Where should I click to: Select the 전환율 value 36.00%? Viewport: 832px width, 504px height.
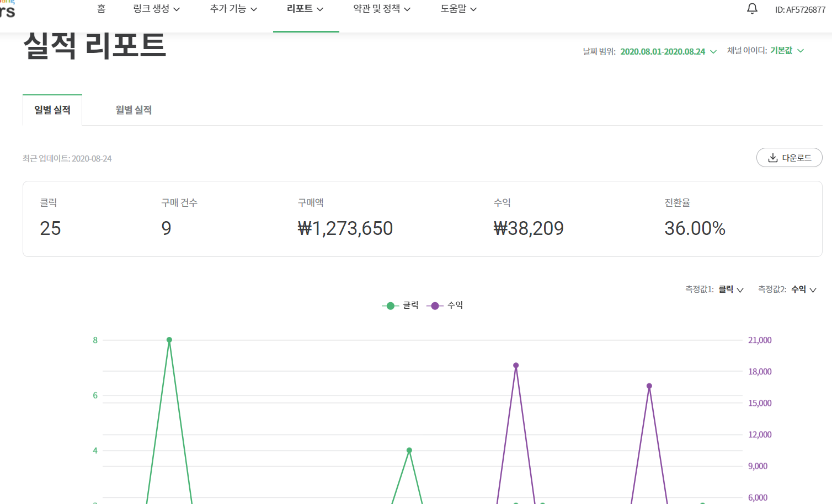tap(695, 228)
